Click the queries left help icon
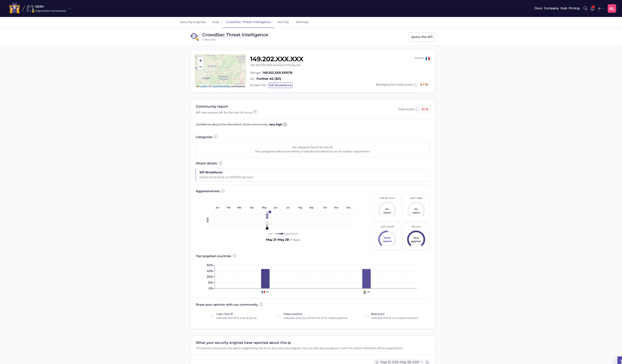 (x=255, y=112)
